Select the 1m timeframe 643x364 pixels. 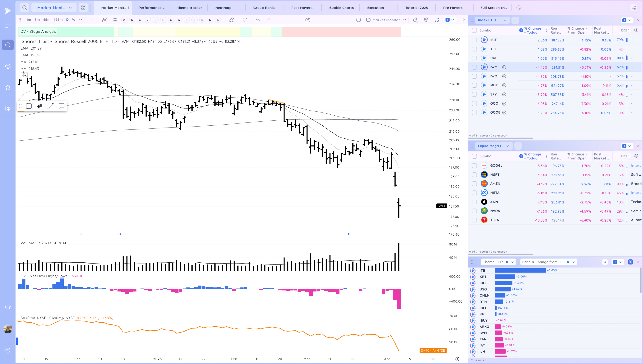pos(29,20)
